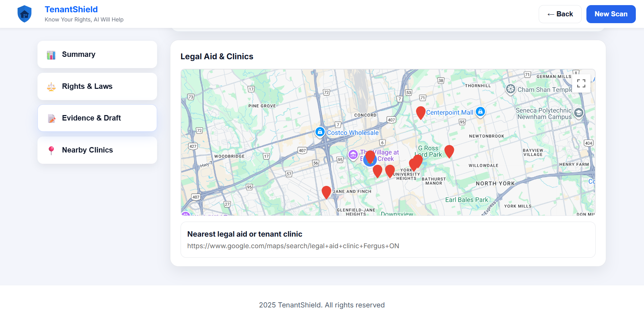Click the Nearest legal aid or tenant clinic heading
This screenshot has width=644, height=319.
pyautogui.click(x=245, y=234)
